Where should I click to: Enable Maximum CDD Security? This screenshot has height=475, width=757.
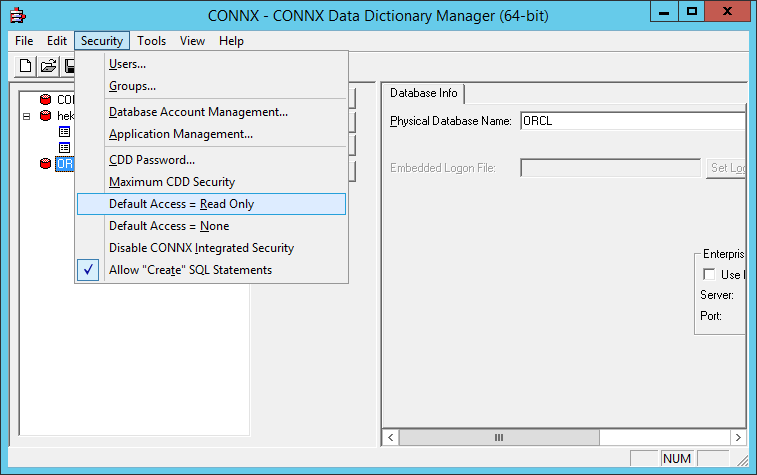pos(211,182)
